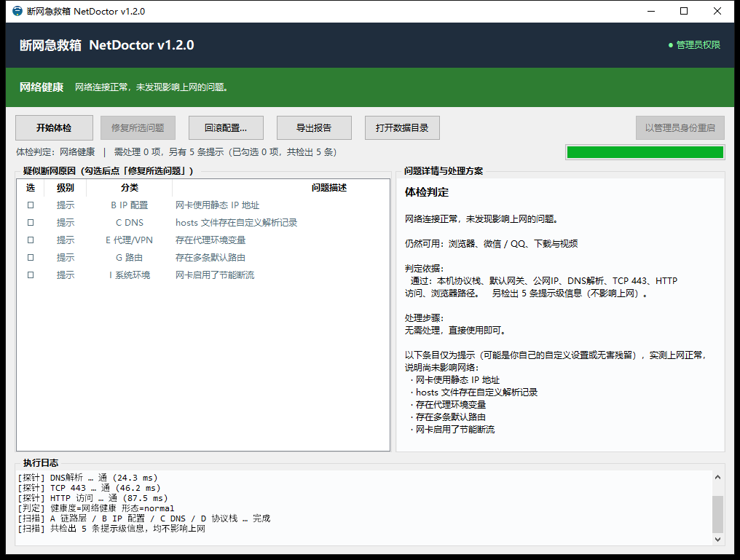Screen dimensions: 740x560
Task: Click 存在代理环境变量 in the issue list
Action: point(210,240)
